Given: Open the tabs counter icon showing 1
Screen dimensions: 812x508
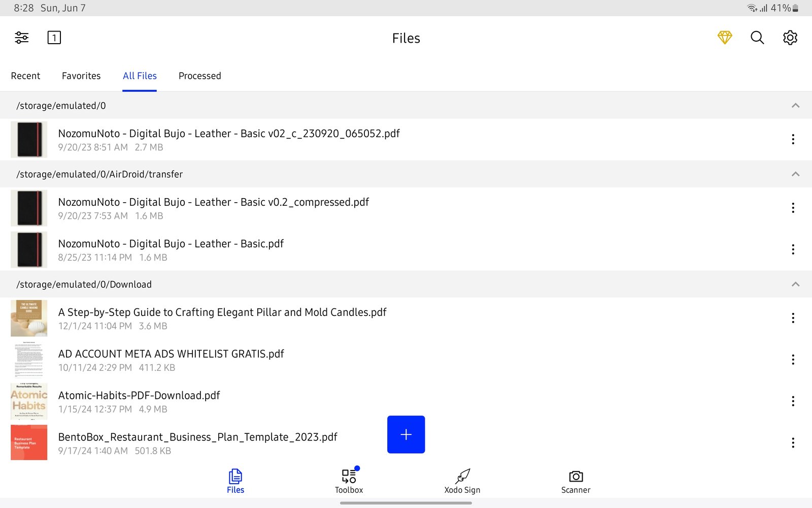Looking at the screenshot, I should tap(54, 38).
